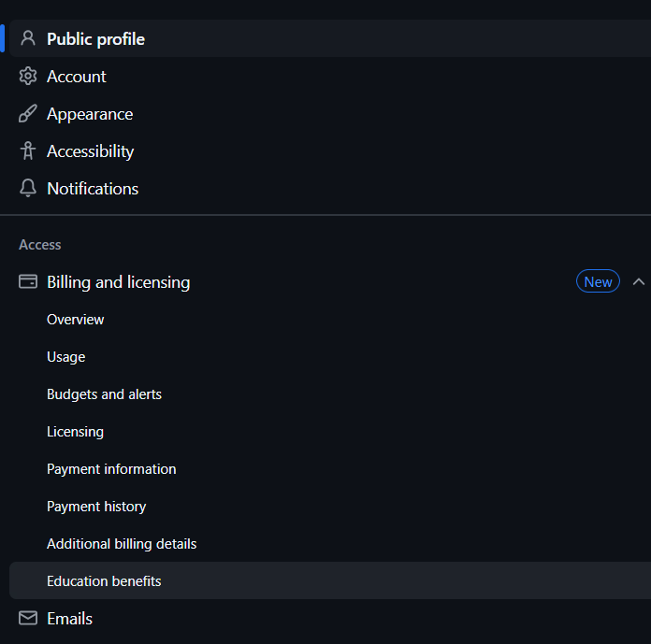This screenshot has width=651, height=644.
Task: View Payment history
Action: pyautogui.click(x=96, y=507)
